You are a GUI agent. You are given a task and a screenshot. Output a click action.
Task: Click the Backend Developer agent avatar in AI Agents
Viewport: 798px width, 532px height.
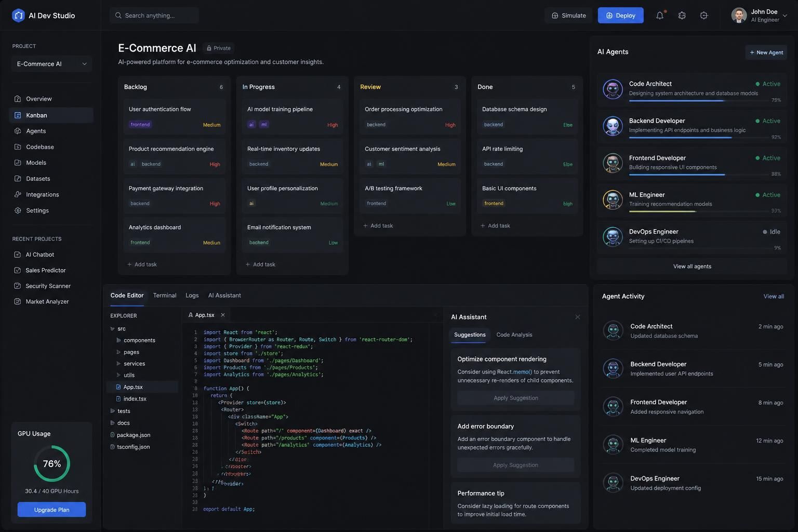point(613,126)
